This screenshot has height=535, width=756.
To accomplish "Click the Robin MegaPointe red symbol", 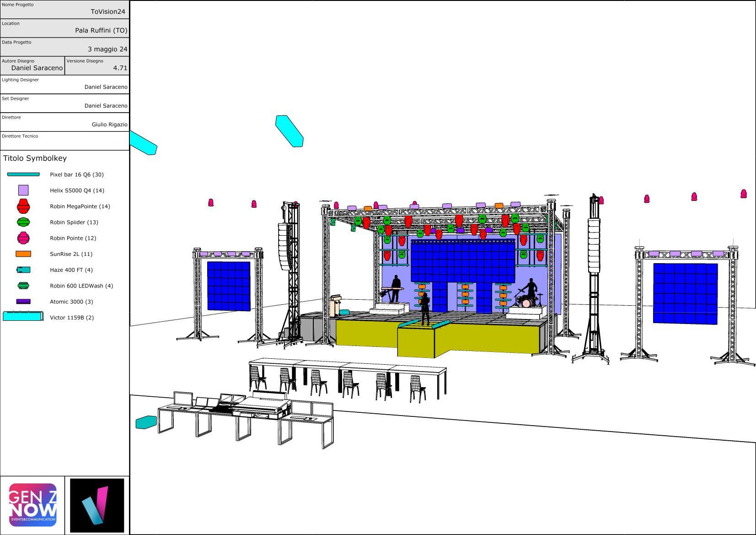I will coord(23,206).
